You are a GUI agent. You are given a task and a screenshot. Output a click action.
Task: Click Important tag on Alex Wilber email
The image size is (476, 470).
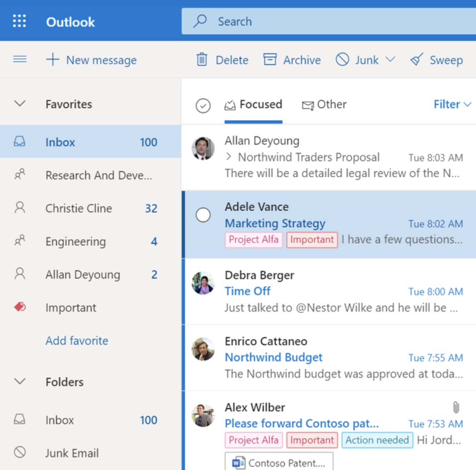pos(312,440)
